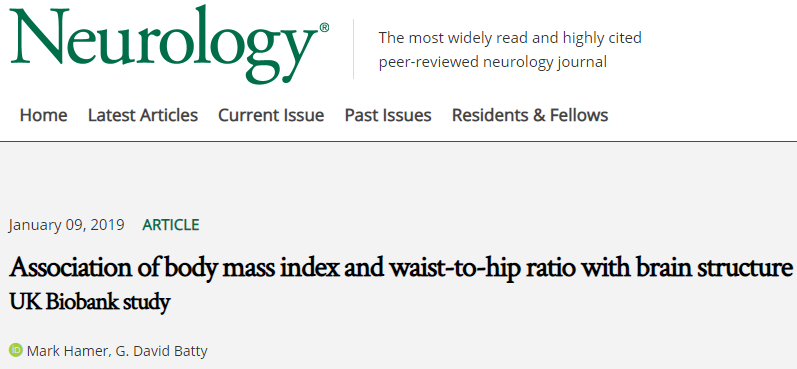797x369 pixels.
Task: Click the vertical divider beside the logo
Action: (354, 49)
